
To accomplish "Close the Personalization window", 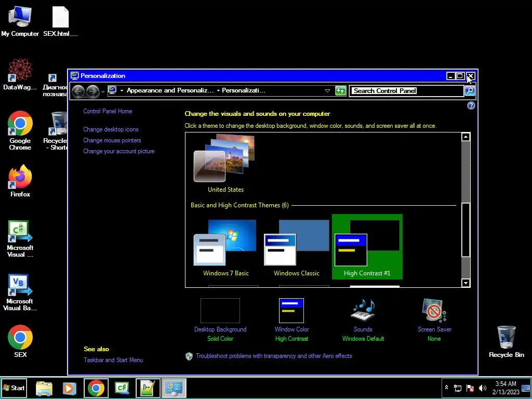I will click(470, 76).
